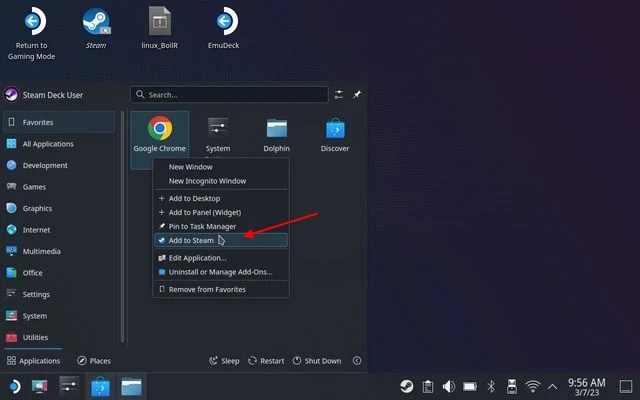This screenshot has height=400, width=640.
Task: Open second taskbar pinned app icon
Action: [x=40, y=386]
